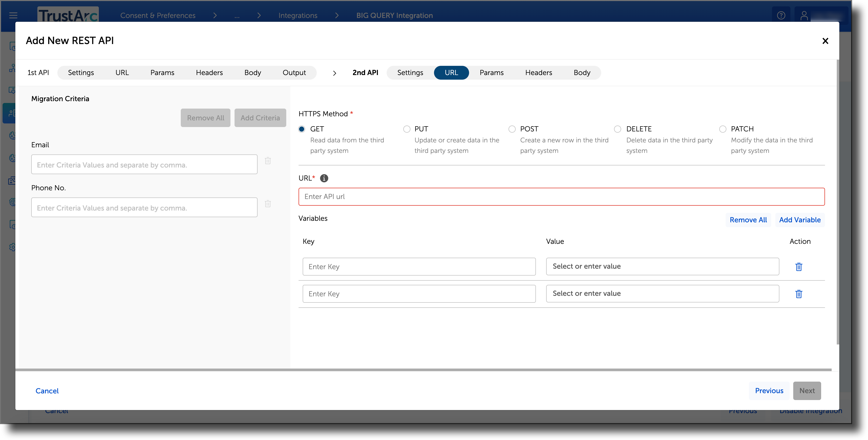
Task: Open the 1st API Settings tab
Action: (81, 73)
